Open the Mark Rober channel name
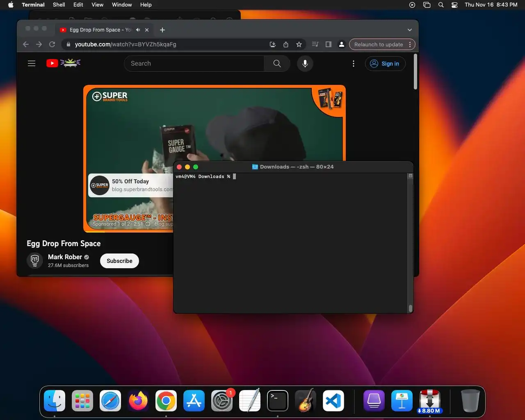This screenshot has height=420, width=525. (x=65, y=257)
